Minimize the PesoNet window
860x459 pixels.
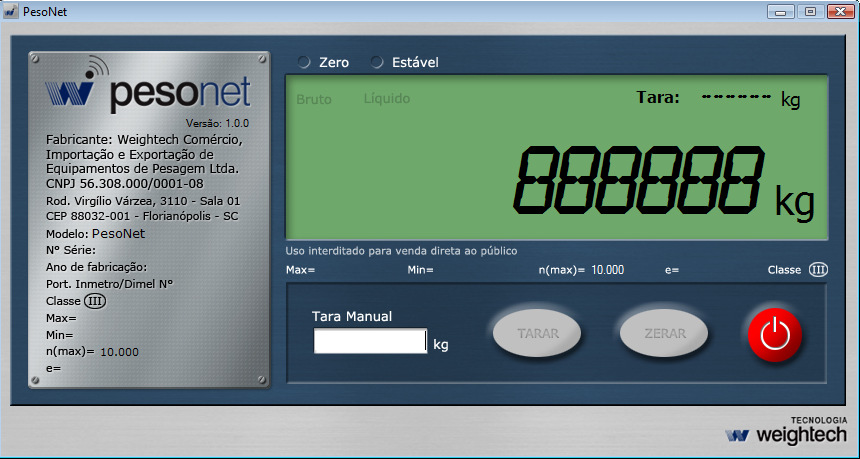click(x=781, y=12)
